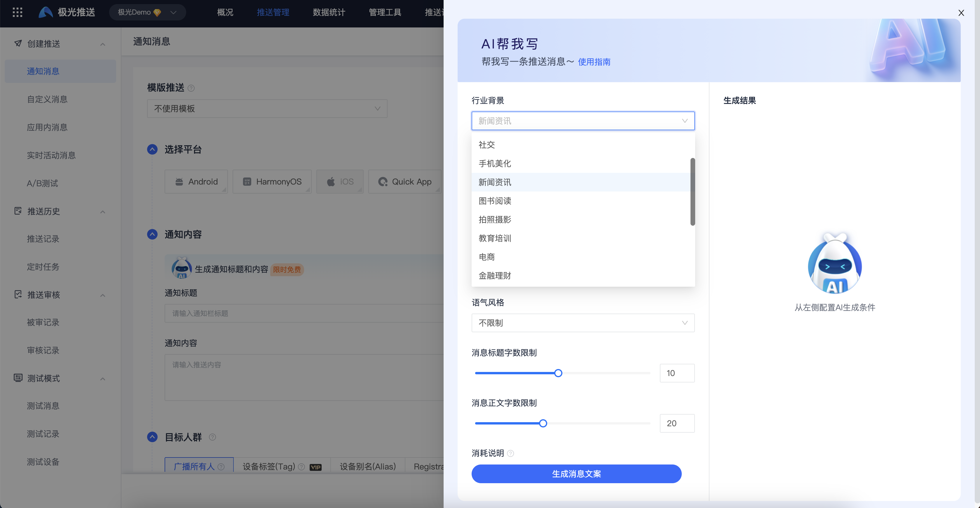Open A/B测试 in sidebar
This screenshot has height=508, width=980.
pyautogui.click(x=42, y=183)
